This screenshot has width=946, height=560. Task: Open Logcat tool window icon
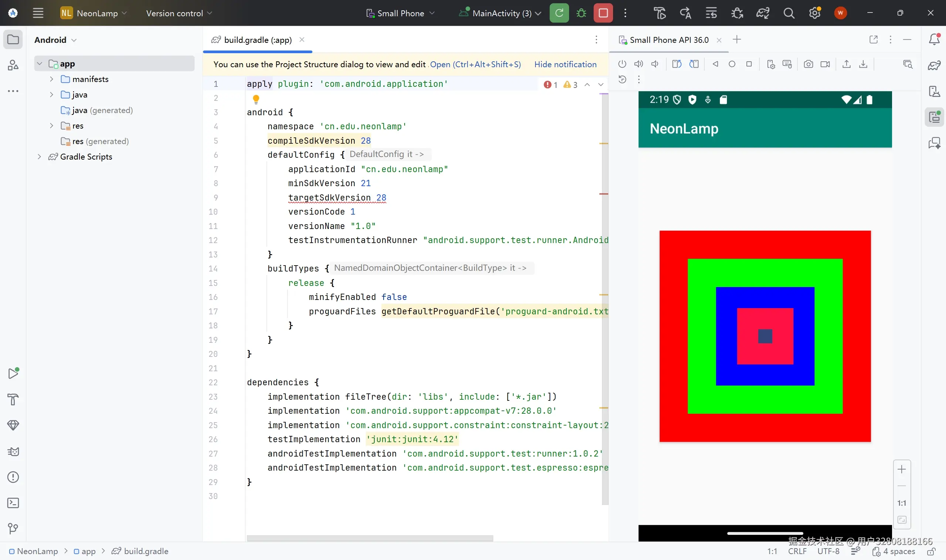click(x=13, y=452)
